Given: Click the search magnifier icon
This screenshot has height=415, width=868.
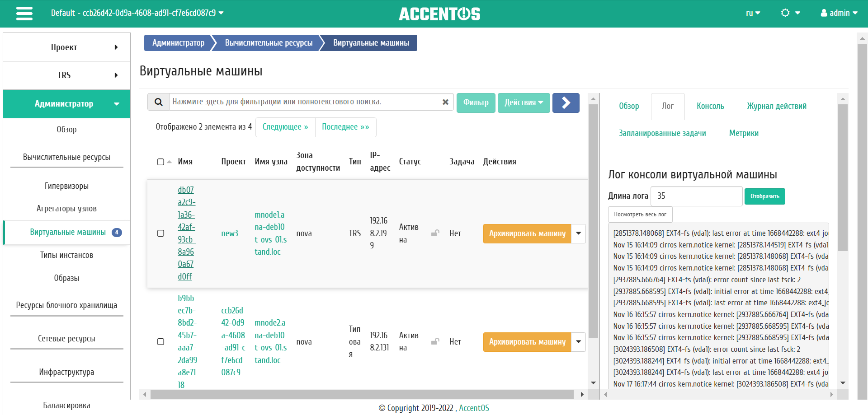Looking at the screenshot, I should (158, 102).
